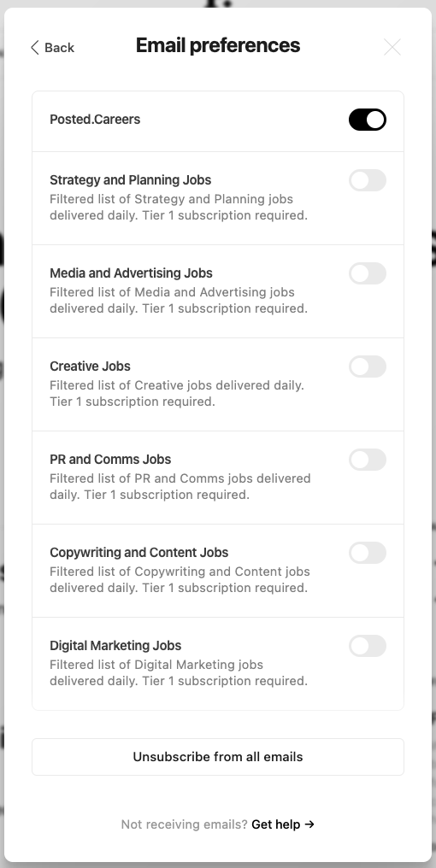
Task: Click the "Not receiving emails?" text
Action: tap(184, 824)
